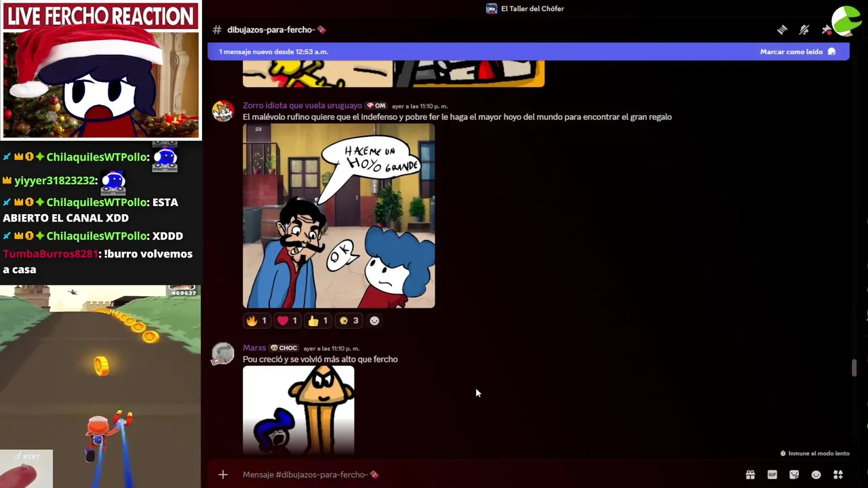Open the GIF picker
Screen dimensions: 868x488
click(x=772, y=474)
